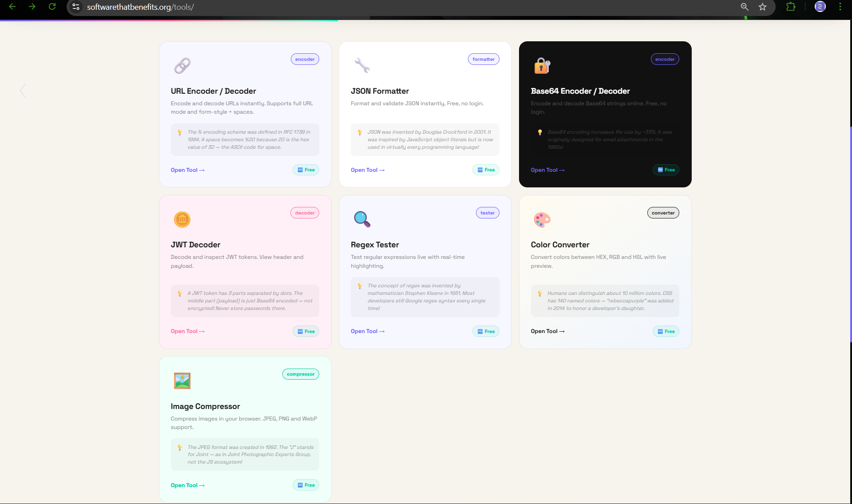Select the decoder badge on JWT Decoder card
The image size is (852, 504).
click(305, 212)
